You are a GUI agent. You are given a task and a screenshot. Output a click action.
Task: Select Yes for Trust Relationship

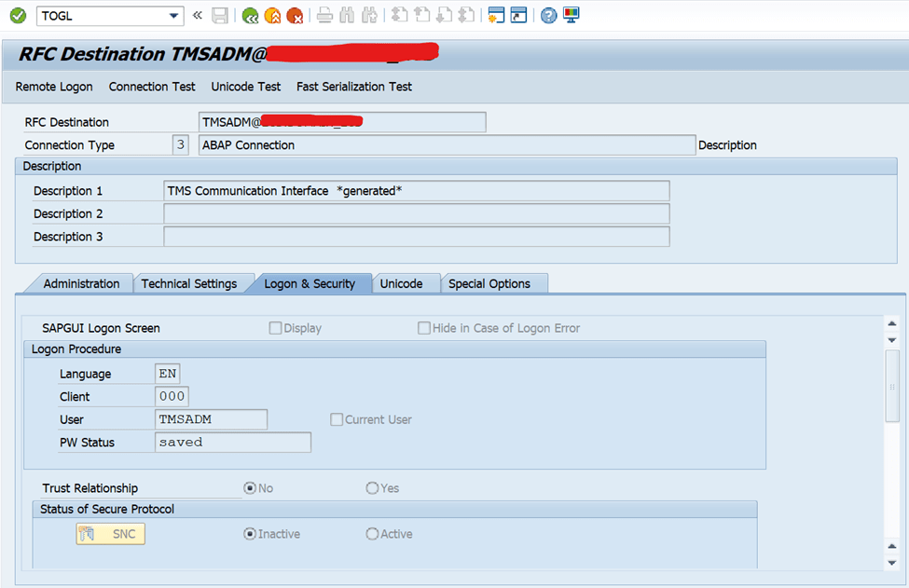(372, 488)
